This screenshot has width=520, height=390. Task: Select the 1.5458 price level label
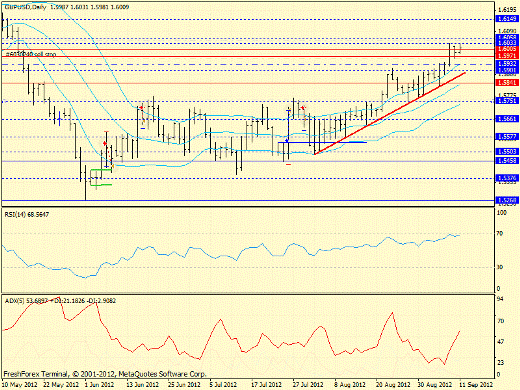[507, 161]
